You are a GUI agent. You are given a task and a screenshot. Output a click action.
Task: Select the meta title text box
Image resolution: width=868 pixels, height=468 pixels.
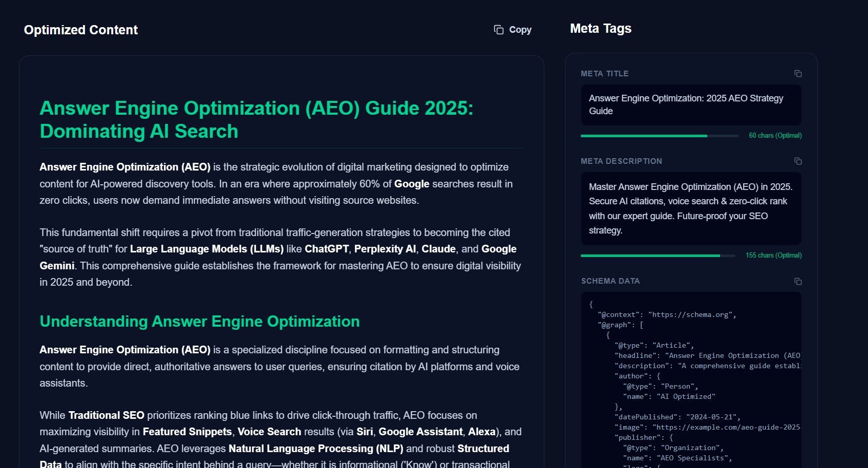tap(691, 105)
